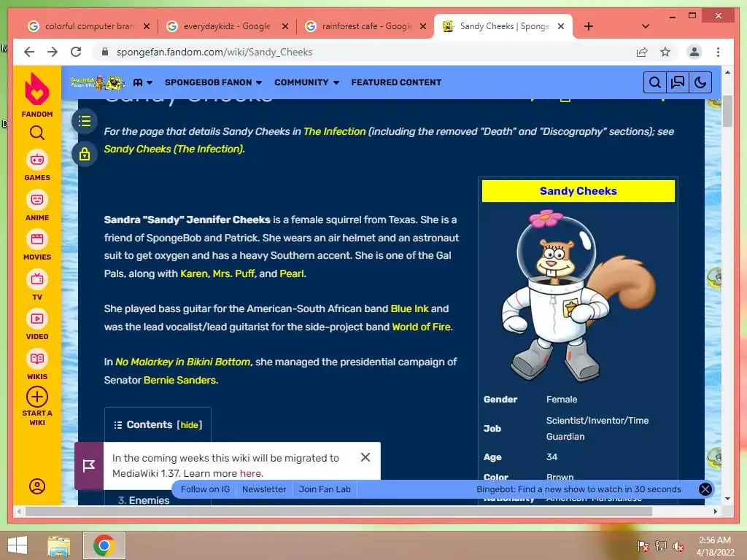Click the address bar URL
This screenshot has height=560, width=747.
(214, 52)
